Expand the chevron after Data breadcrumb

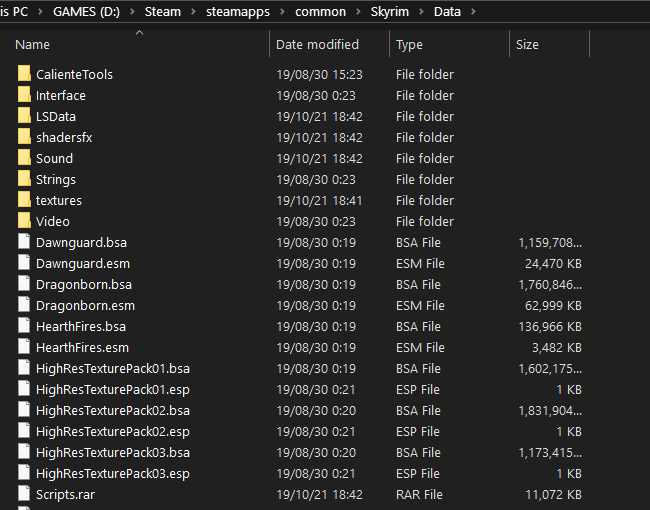click(x=473, y=12)
